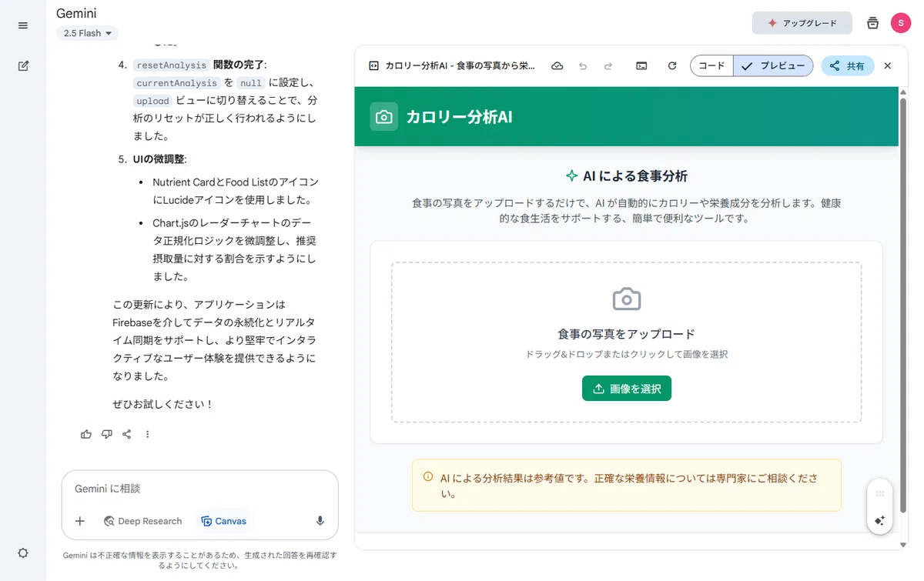This screenshot has width=924, height=581.
Task: Click ドラッグ&ドロップまたはクリックして画像を選択 text
Action: tap(627, 355)
